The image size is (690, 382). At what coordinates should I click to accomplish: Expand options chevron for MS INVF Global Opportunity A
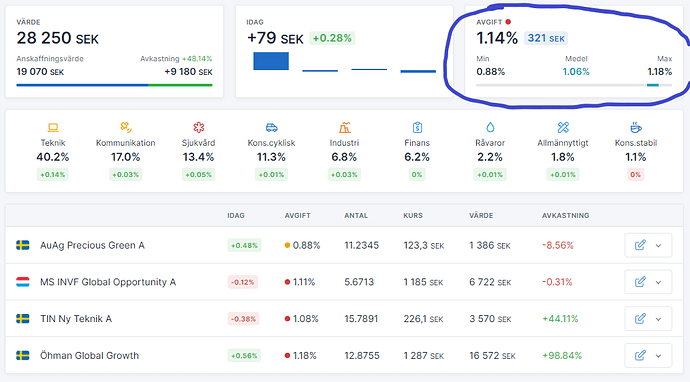click(658, 282)
